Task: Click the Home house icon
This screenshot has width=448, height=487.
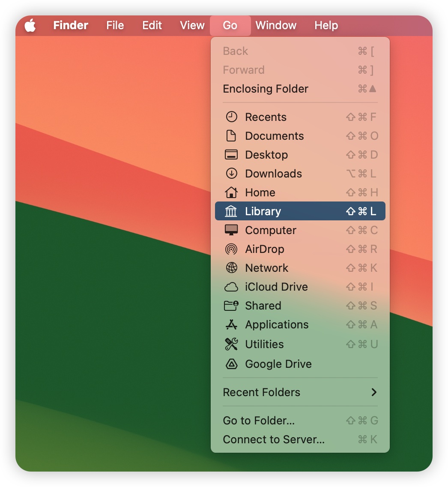Action: pos(231,192)
